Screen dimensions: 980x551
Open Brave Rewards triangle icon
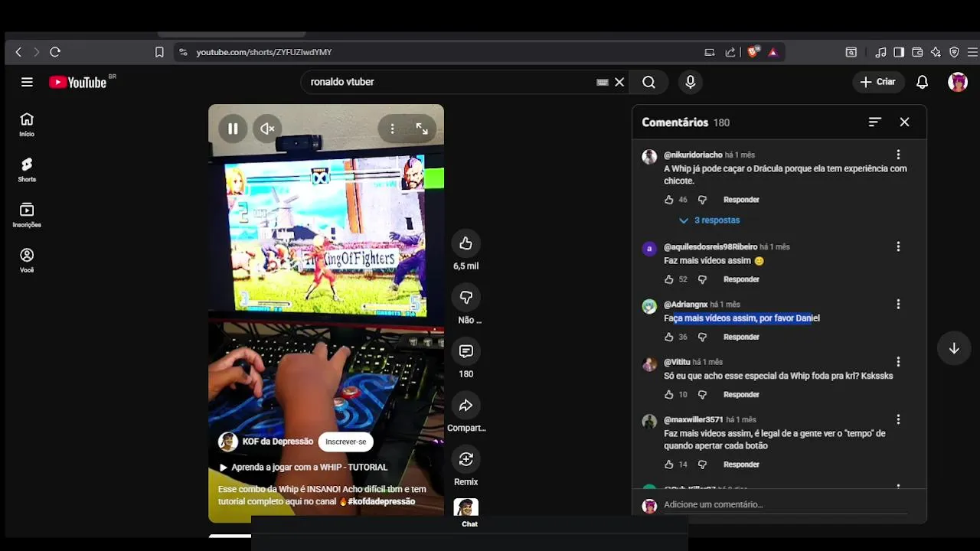pos(773,52)
